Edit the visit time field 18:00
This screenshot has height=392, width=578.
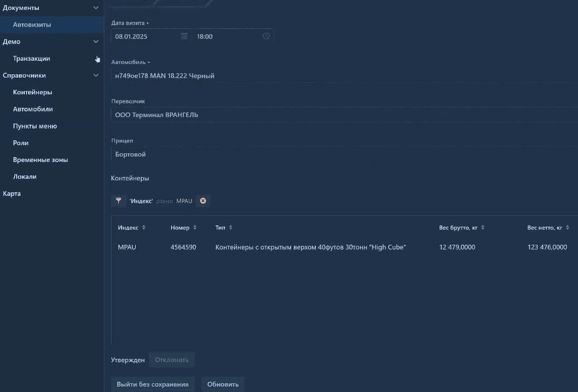[x=233, y=36]
